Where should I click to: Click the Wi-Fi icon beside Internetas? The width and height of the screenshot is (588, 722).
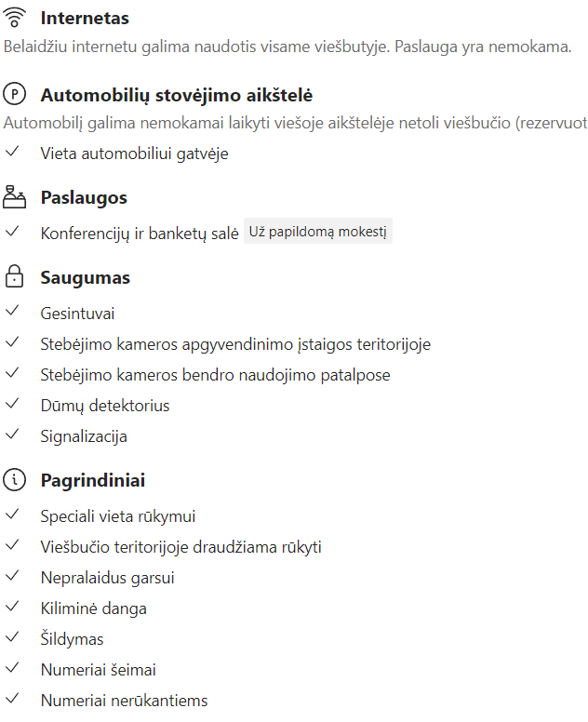15,19
